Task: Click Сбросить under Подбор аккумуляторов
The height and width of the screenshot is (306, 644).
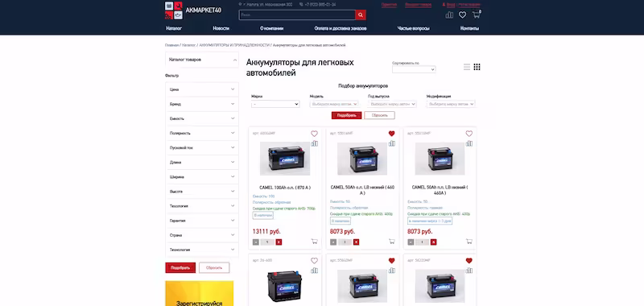Action: coord(379,115)
